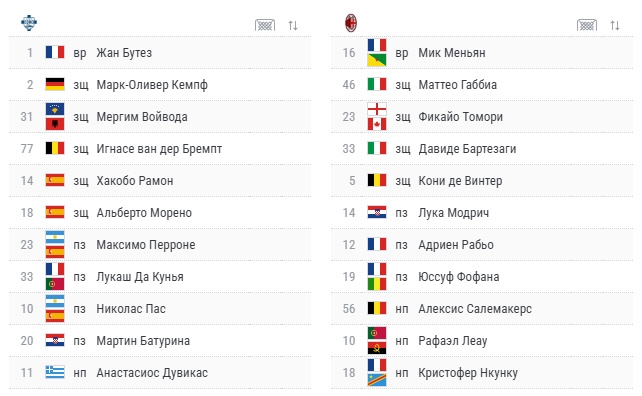The height and width of the screenshot is (396, 642).
Task: Click substitutions arrows icon in Como column
Action: coord(293,25)
